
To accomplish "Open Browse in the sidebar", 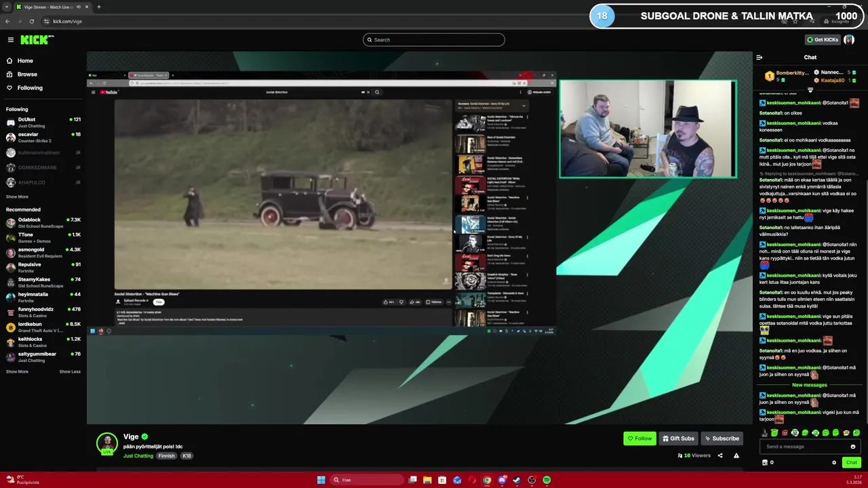I will coord(27,75).
